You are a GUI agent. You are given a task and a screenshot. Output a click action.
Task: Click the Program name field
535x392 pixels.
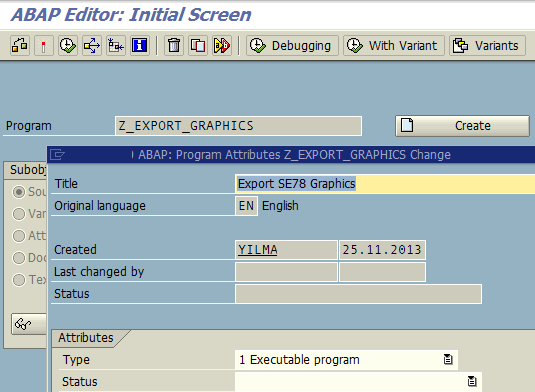(x=238, y=126)
